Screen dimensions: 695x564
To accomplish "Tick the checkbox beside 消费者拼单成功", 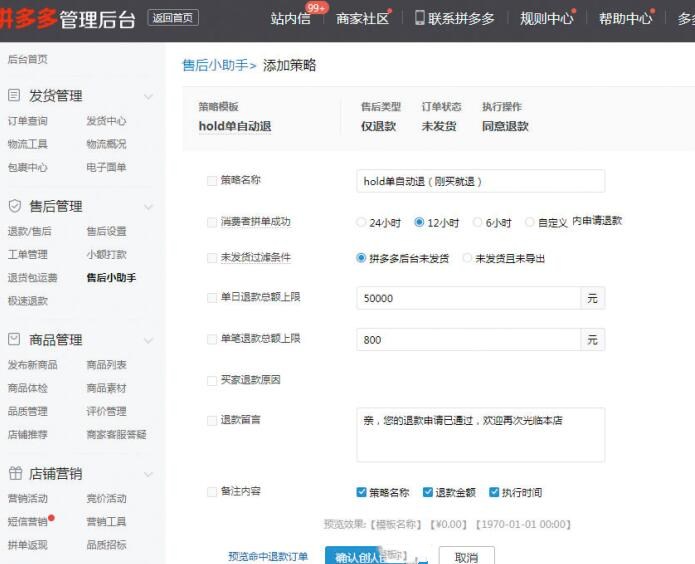I will [212, 222].
